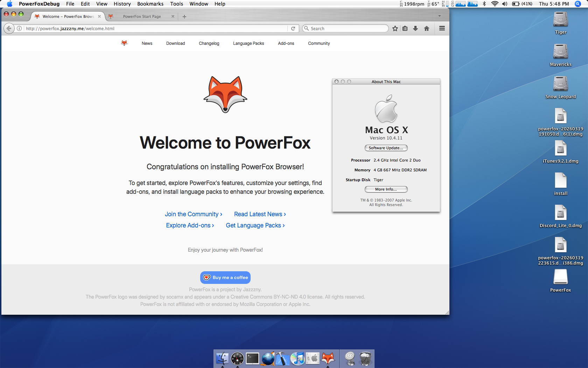This screenshot has width=588, height=368.
Task: Select the Tiger drive on the desktop
Action: [x=560, y=23]
